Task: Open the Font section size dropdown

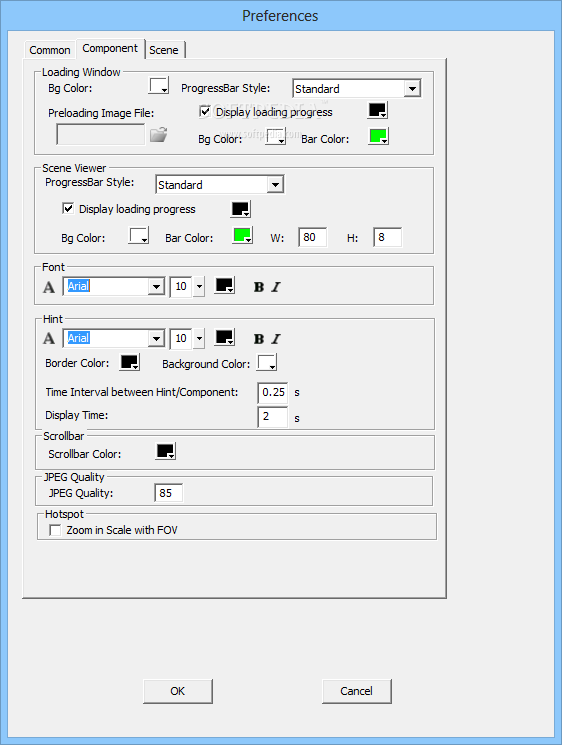Action: pos(200,287)
